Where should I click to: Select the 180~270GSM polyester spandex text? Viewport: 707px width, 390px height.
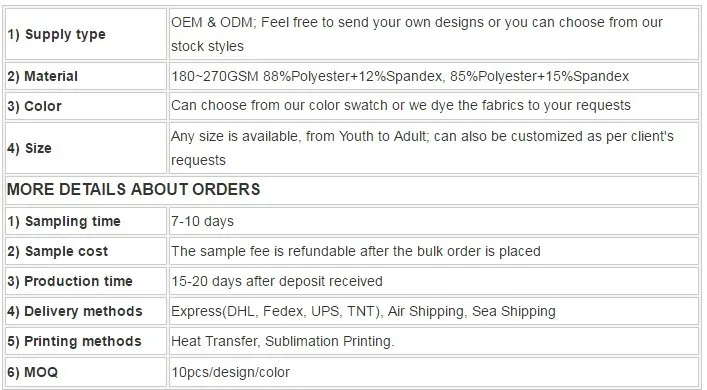coord(400,76)
